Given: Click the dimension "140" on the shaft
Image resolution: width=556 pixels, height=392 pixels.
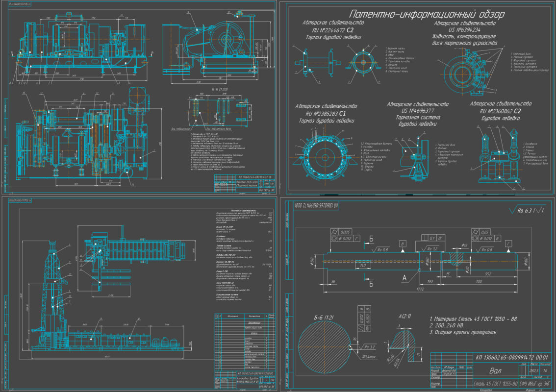Looking at the screenshot, I should tap(362, 266).
